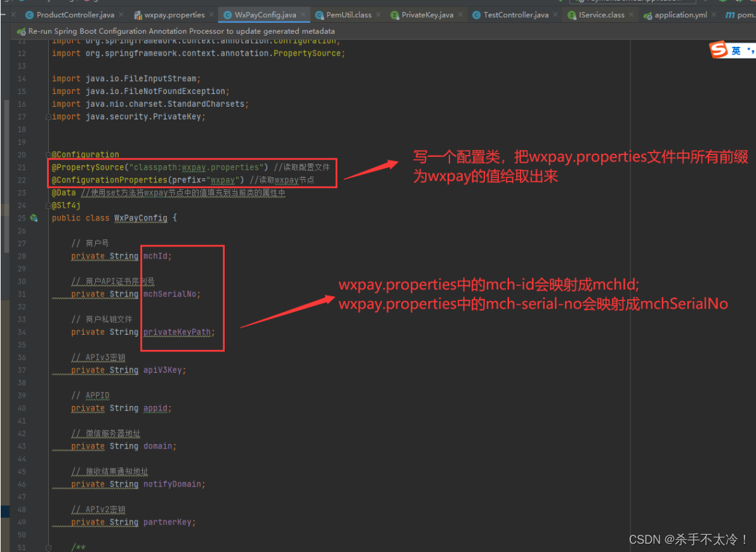Click the Java icon on WxPayConfig.java tab
This screenshot has width=756, height=552.
(227, 14)
